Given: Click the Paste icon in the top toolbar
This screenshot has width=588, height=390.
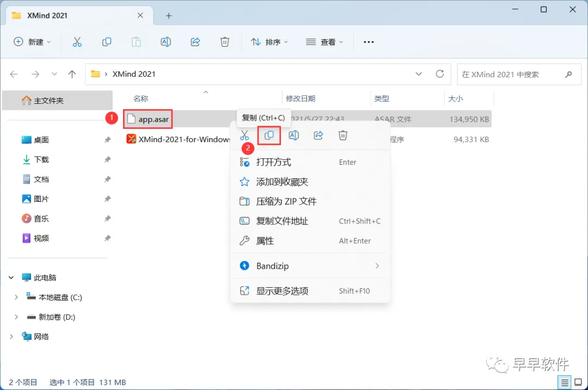Looking at the screenshot, I should (136, 42).
